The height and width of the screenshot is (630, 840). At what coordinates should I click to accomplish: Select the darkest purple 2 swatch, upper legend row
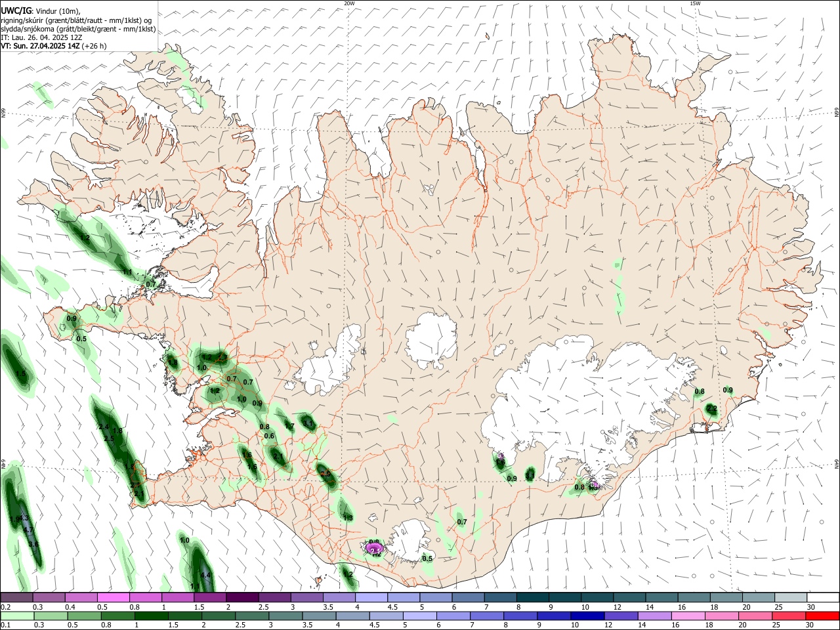[243, 598]
